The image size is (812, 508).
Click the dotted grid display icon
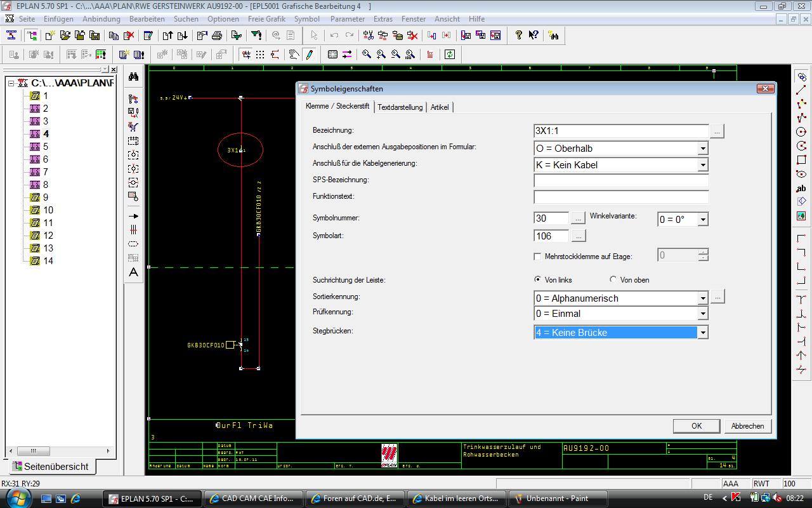click(260, 55)
